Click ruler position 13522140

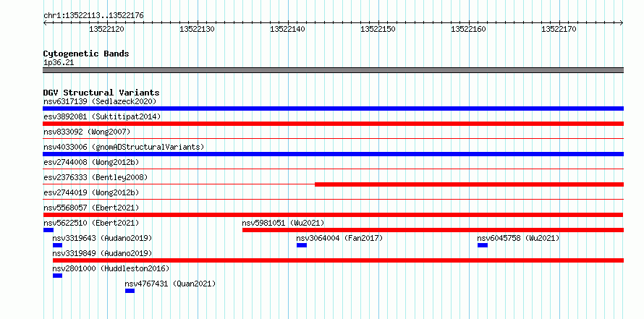[287, 29]
